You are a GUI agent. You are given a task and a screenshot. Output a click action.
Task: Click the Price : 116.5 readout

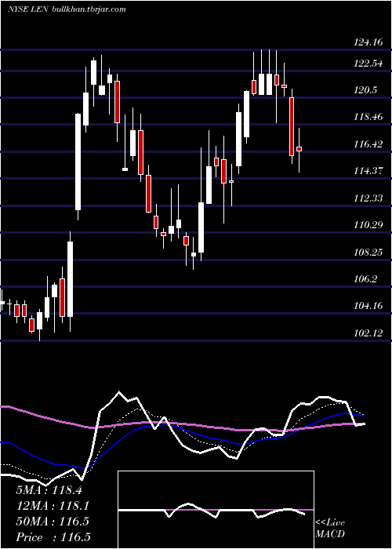click(x=53, y=537)
